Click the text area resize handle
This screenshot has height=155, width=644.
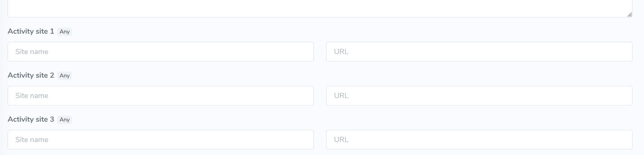tap(629, 15)
